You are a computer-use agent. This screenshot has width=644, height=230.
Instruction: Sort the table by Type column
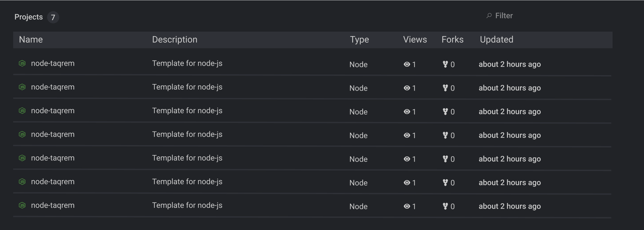click(359, 40)
